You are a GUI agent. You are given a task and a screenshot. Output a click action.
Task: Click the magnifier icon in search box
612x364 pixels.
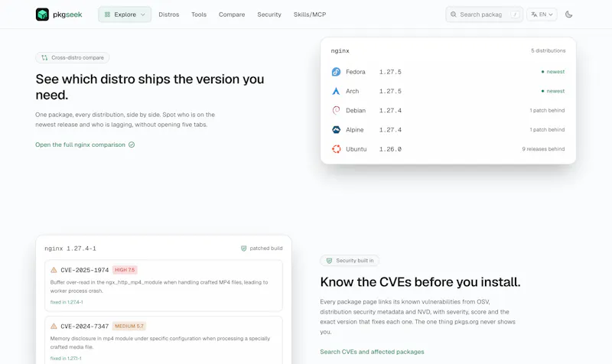[453, 15]
